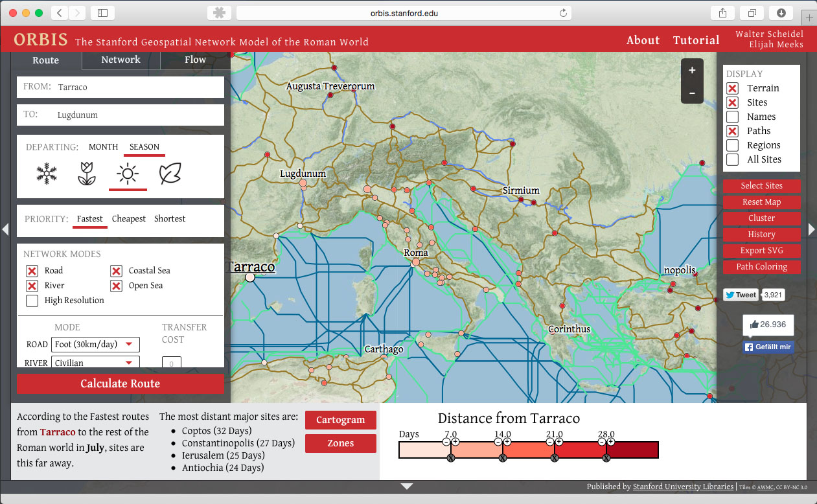The height and width of the screenshot is (504, 817).
Task: Open the River mode dropdown
Action: (95, 363)
